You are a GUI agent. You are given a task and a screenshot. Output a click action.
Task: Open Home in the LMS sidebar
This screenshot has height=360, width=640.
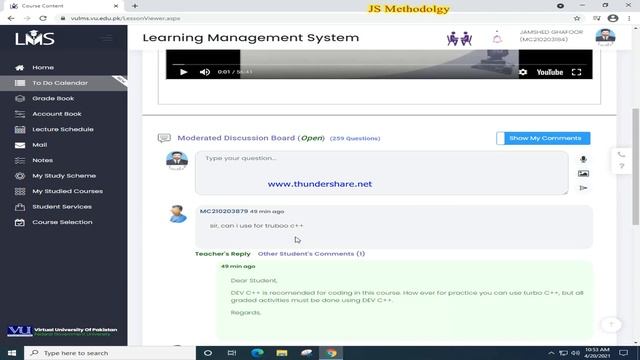(43, 67)
